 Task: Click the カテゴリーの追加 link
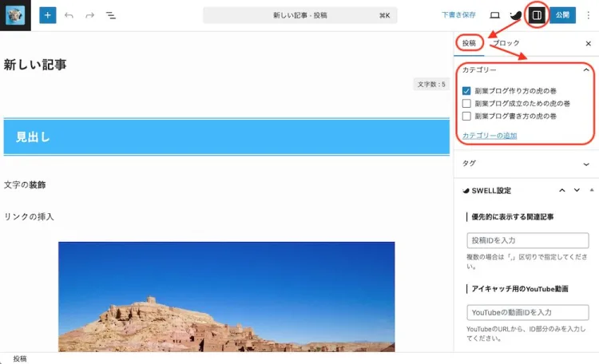(x=490, y=136)
